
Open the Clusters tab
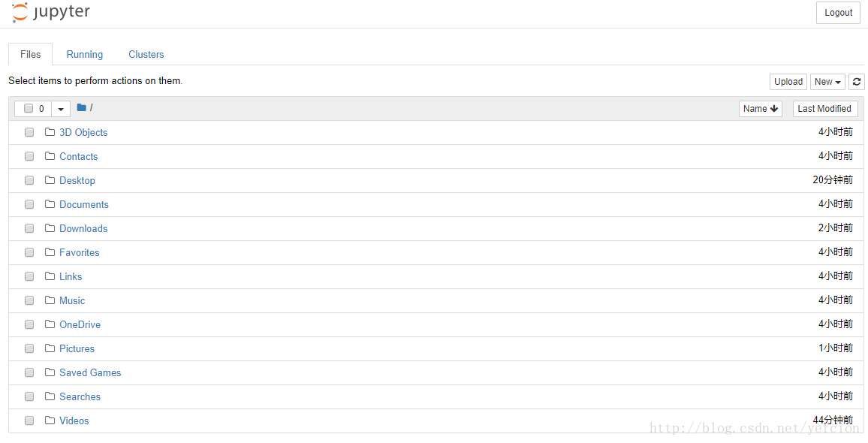pos(146,54)
